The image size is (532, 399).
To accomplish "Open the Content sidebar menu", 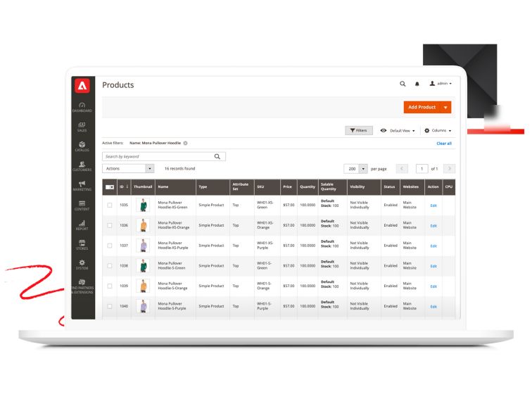I will 82,205.
